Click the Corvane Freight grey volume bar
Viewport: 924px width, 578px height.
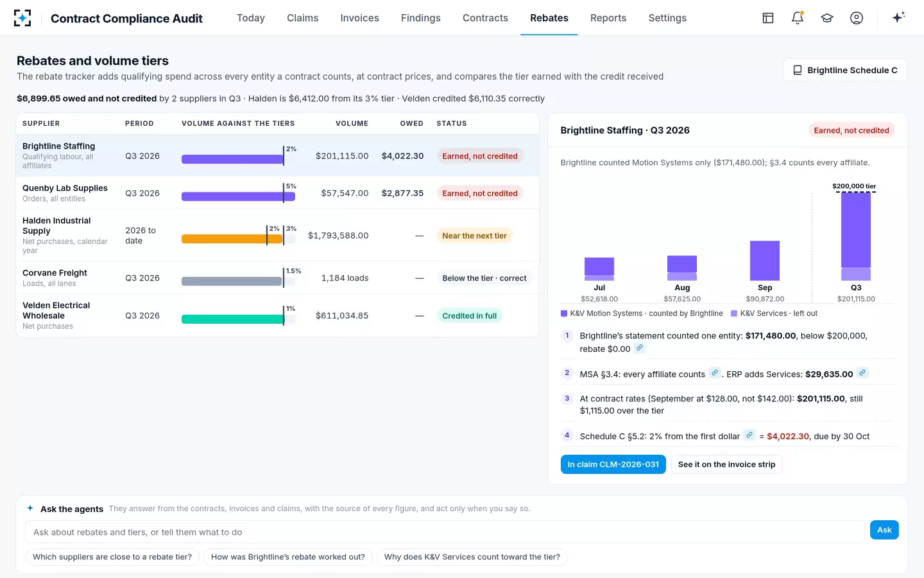click(232, 281)
